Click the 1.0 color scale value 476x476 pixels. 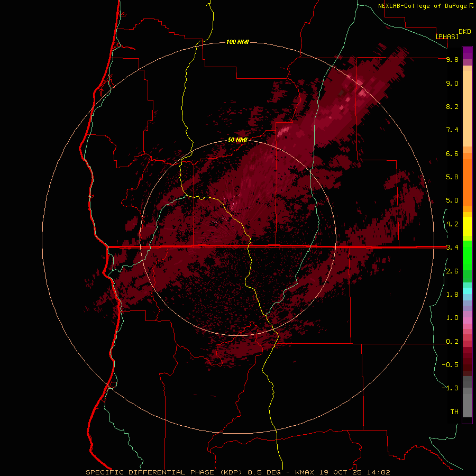pyautogui.click(x=452, y=318)
